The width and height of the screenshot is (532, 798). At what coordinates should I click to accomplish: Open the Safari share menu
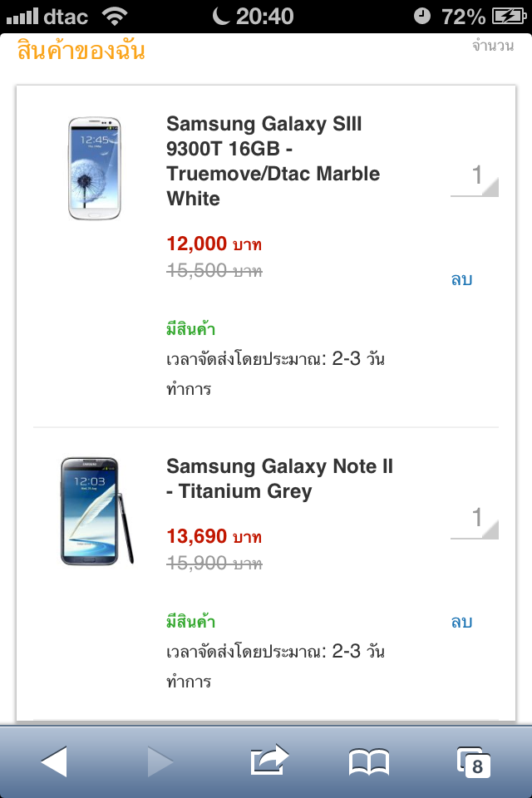tap(269, 760)
